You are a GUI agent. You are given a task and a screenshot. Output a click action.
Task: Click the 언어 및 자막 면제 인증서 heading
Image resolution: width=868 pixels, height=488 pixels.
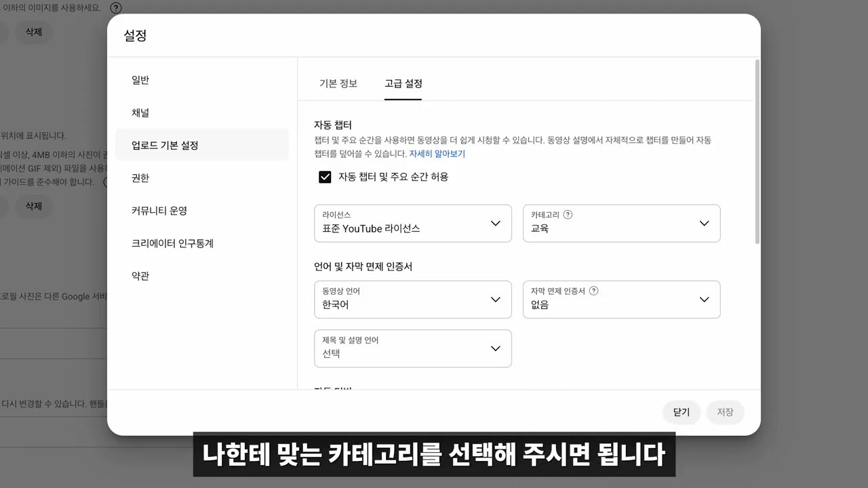pos(363,266)
